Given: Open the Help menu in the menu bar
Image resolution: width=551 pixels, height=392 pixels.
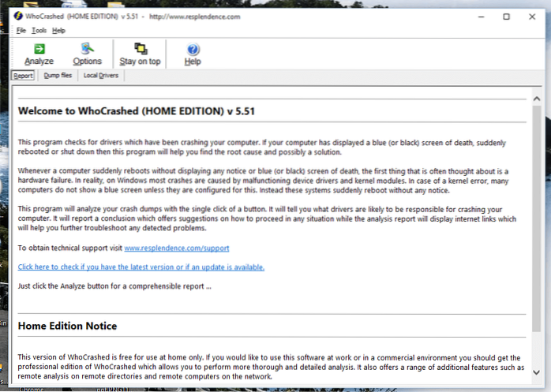Looking at the screenshot, I should click(x=59, y=30).
